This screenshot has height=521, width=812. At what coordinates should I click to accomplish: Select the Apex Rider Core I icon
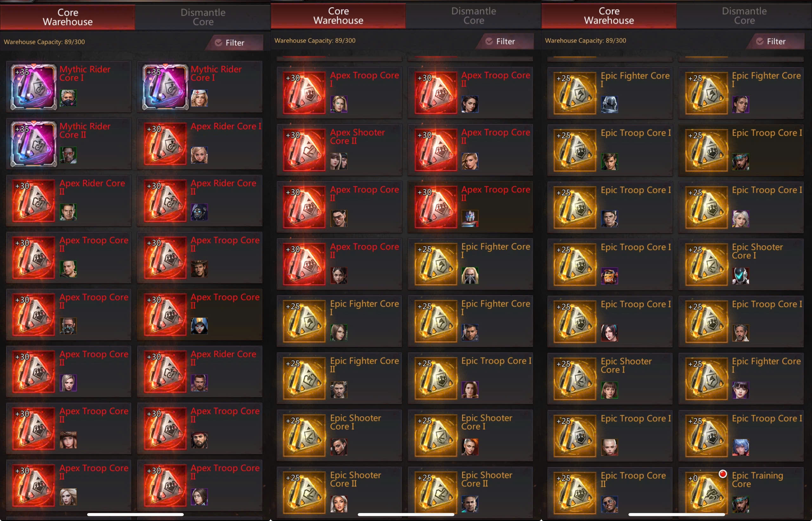click(165, 144)
